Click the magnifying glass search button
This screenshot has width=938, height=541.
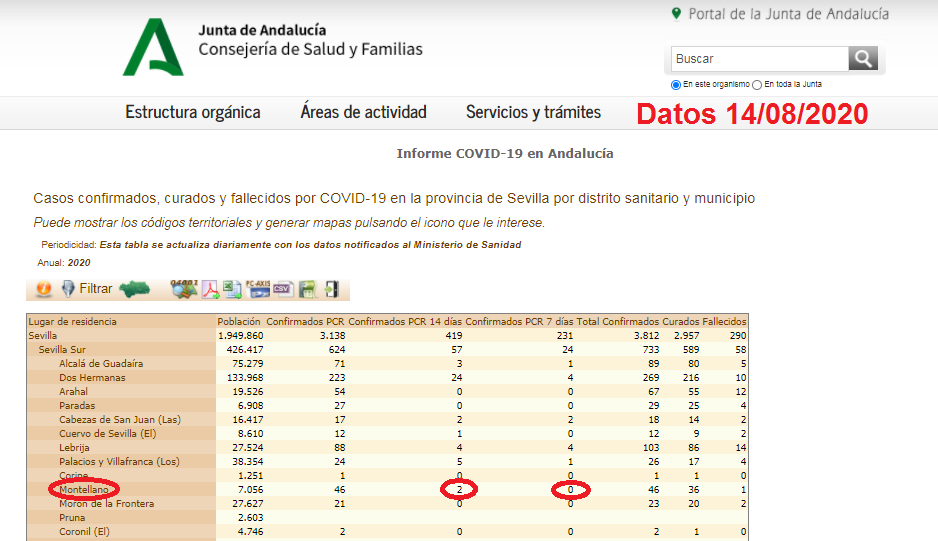tap(863, 58)
